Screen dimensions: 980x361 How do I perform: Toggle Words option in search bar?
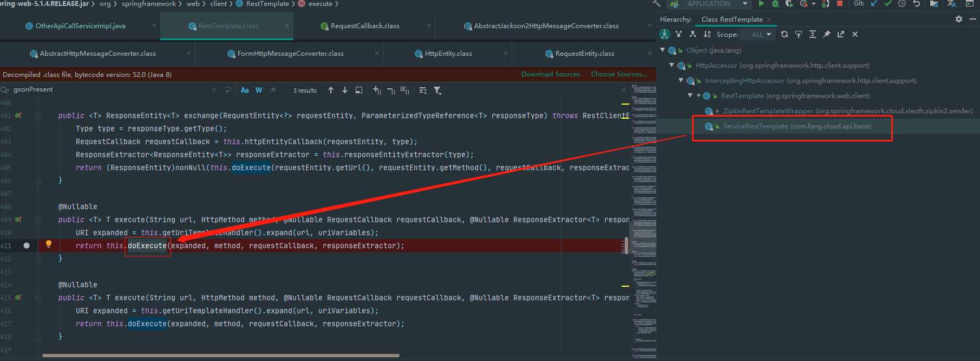point(259,91)
